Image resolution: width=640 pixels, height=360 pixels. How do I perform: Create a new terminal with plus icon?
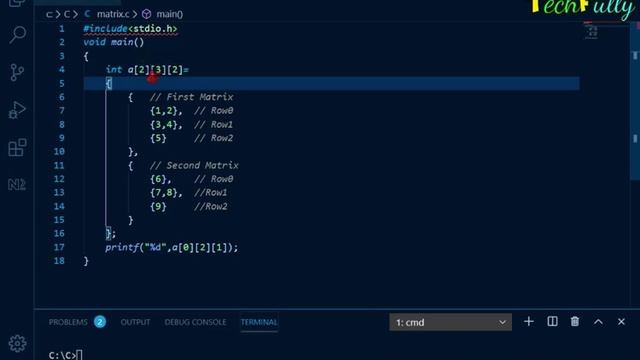[x=529, y=322]
